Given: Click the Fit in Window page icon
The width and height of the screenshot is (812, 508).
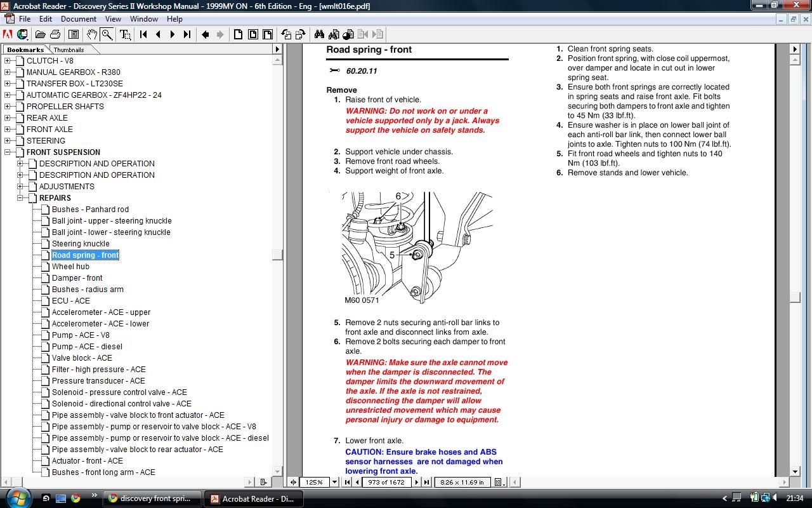Looking at the screenshot, I should tap(253, 34).
